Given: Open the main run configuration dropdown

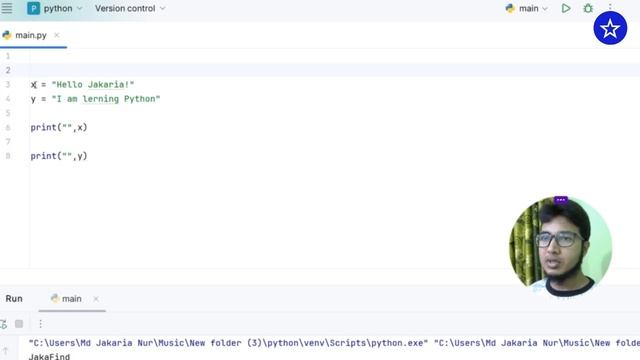Looking at the screenshot, I should 527,8.
